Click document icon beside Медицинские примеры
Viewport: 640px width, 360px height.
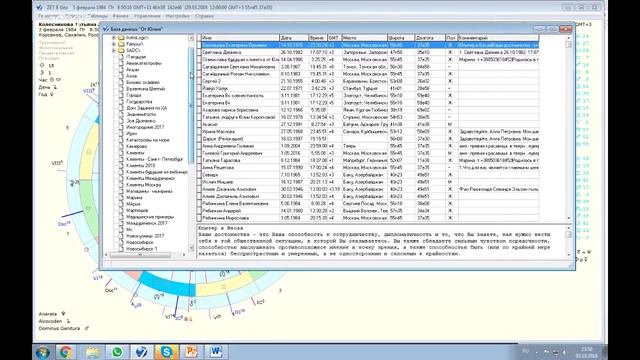pos(121,217)
